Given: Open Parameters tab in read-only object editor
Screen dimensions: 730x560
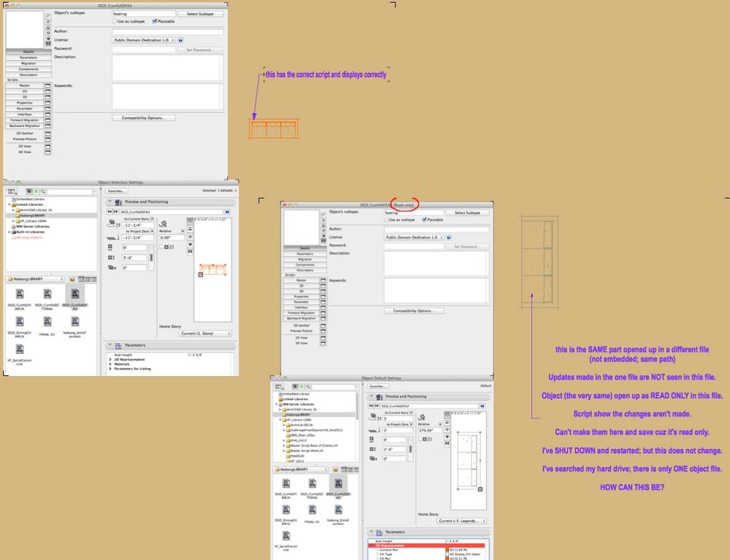Looking at the screenshot, I should [305, 254].
